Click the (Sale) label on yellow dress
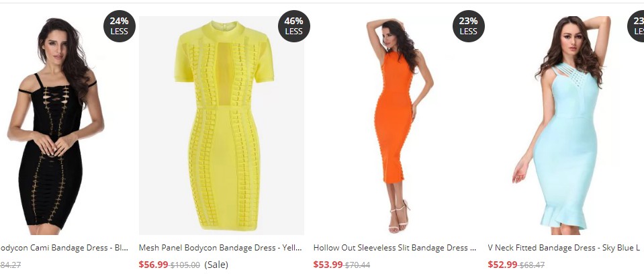This screenshot has width=644, height=274. coord(216,265)
